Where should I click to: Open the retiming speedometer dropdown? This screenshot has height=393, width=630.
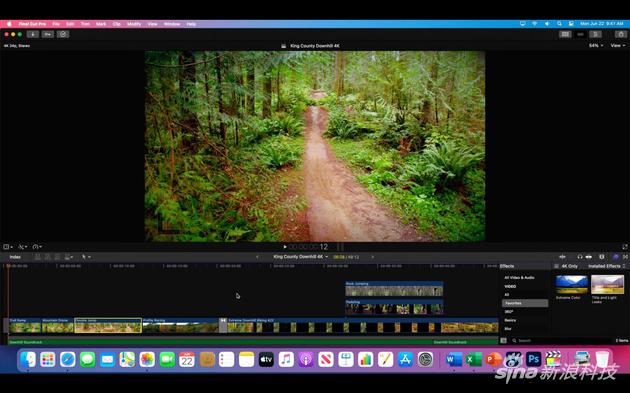click(37, 247)
